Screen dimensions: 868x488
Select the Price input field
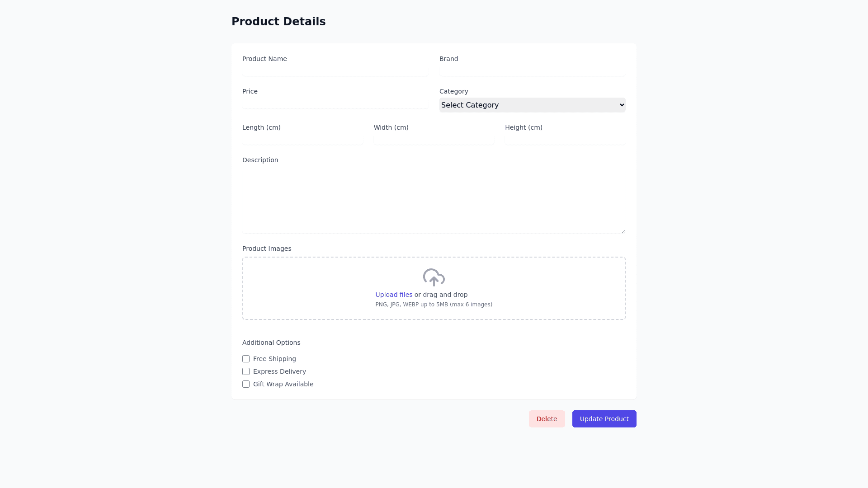tap(335, 103)
